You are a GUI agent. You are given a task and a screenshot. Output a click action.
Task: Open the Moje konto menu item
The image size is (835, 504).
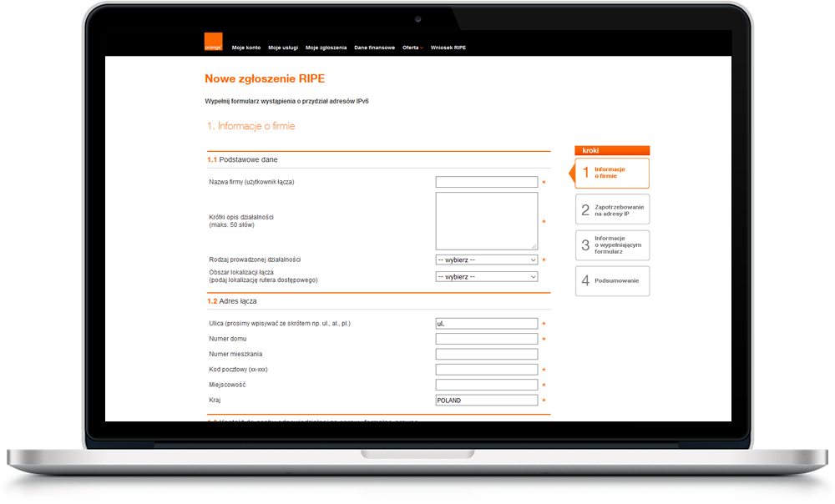[246, 48]
